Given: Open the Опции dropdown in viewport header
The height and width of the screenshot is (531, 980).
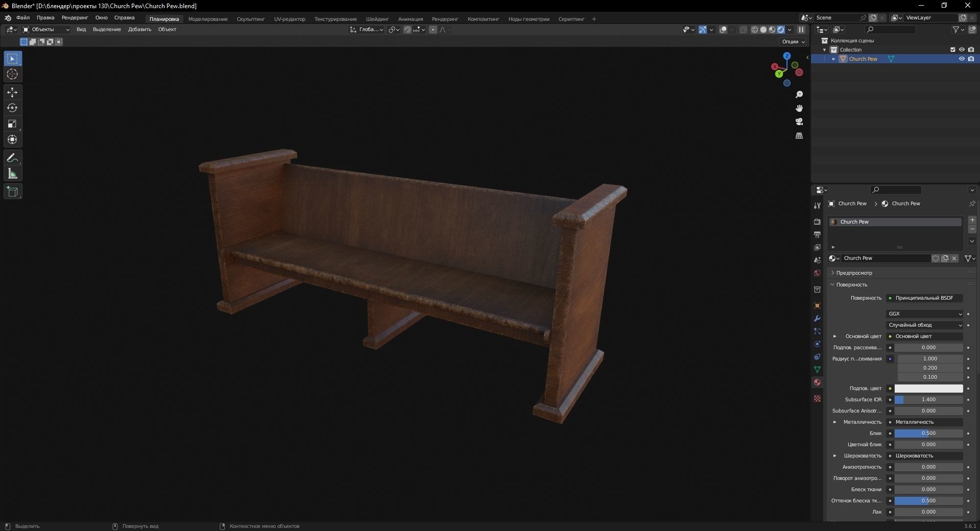Looking at the screenshot, I should [792, 41].
